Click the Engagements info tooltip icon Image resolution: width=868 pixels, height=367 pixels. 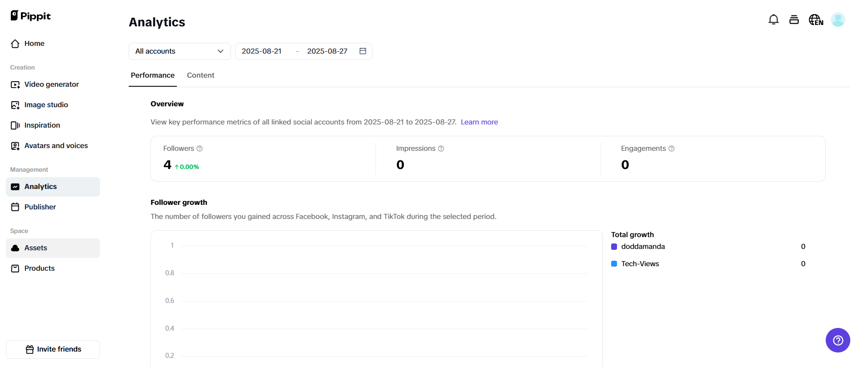[672, 149]
